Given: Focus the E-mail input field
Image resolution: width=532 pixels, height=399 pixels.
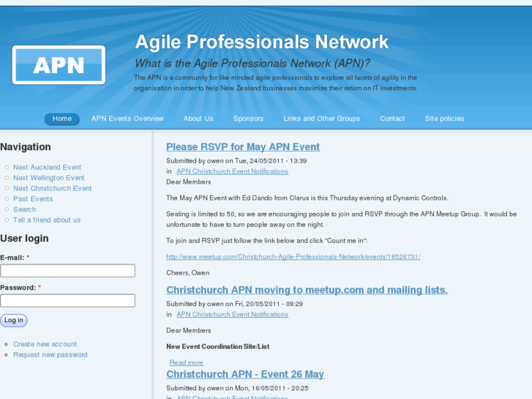Looking at the screenshot, I should (67, 271).
